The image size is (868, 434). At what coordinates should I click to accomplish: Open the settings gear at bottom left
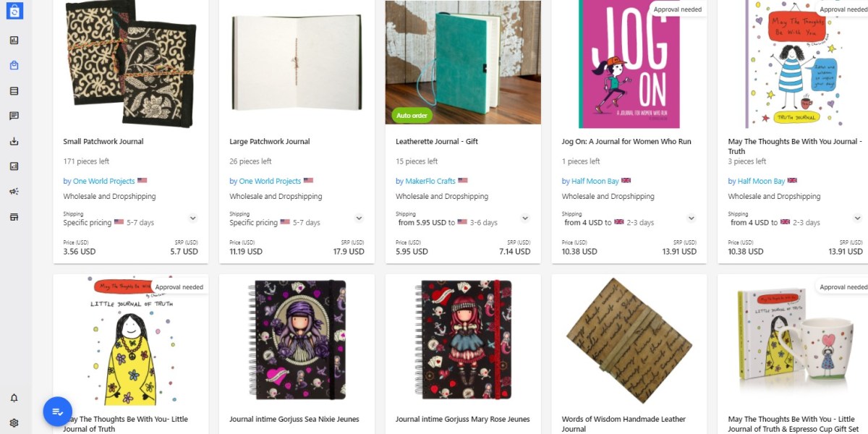[x=14, y=422]
